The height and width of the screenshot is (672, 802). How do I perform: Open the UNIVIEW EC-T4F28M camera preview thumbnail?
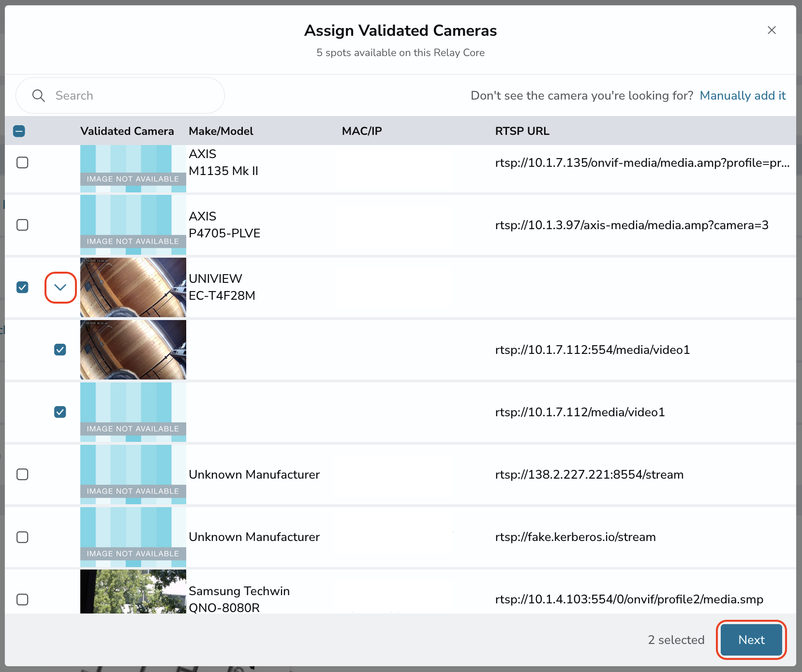click(133, 287)
